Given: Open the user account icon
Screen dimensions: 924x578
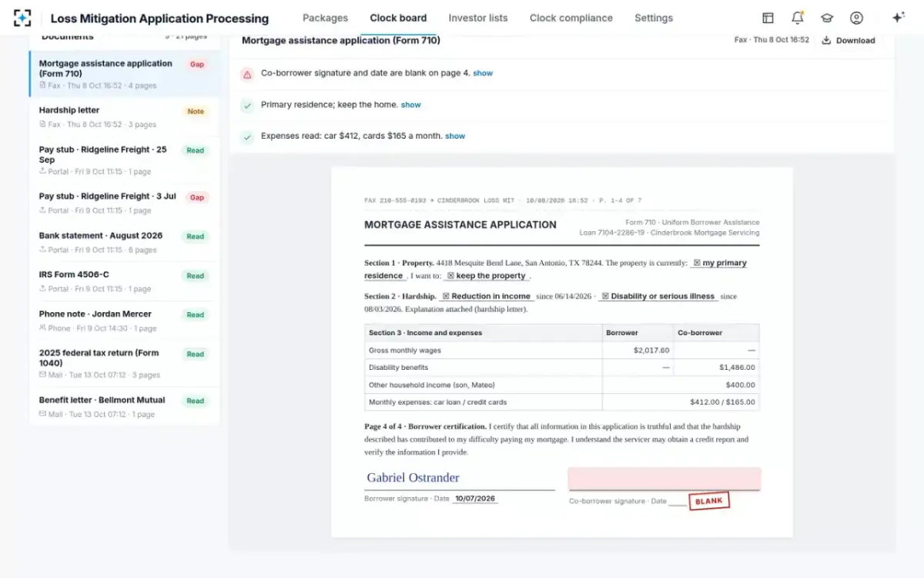Looking at the screenshot, I should pyautogui.click(x=856, y=18).
